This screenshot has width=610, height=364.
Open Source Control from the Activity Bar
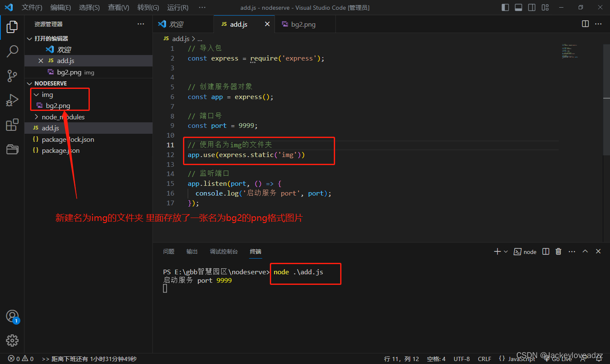pyautogui.click(x=12, y=75)
